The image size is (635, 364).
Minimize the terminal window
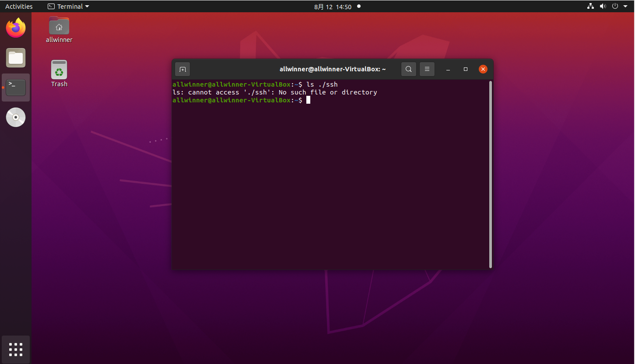point(448,69)
